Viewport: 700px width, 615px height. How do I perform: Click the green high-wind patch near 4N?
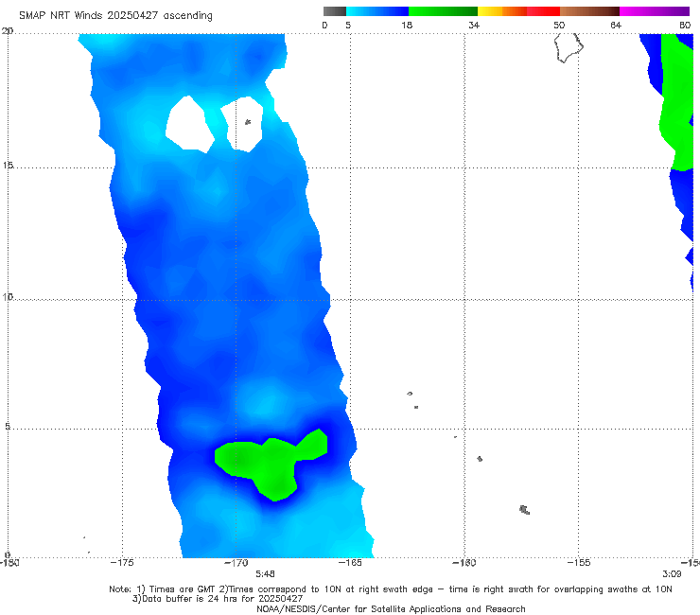click(x=271, y=465)
